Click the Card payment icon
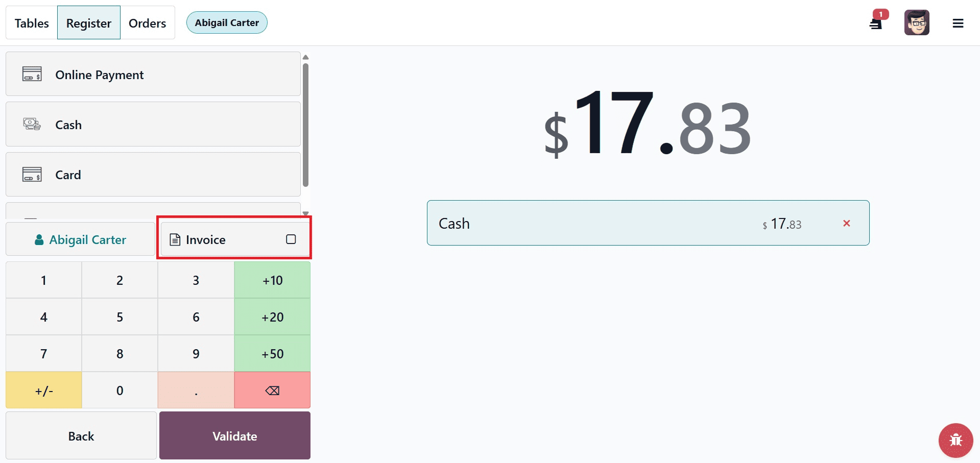 click(x=32, y=174)
